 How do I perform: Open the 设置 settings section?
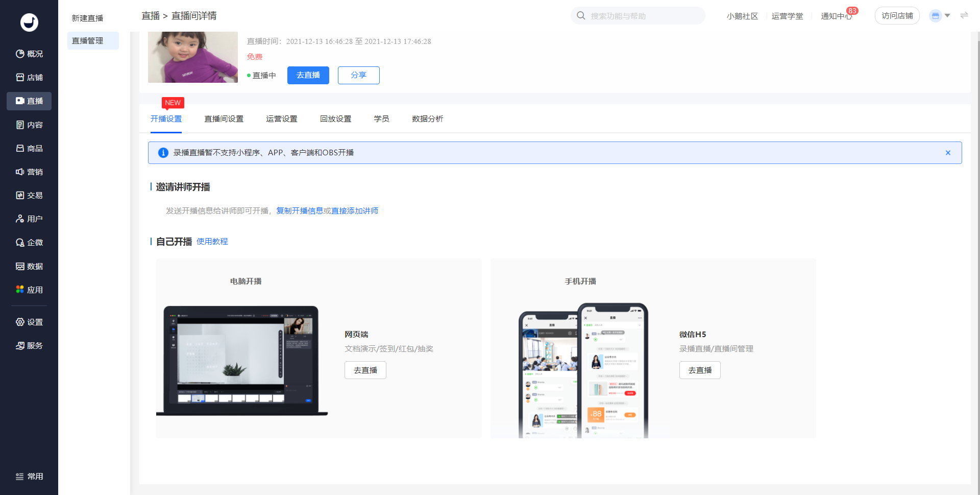(x=29, y=322)
